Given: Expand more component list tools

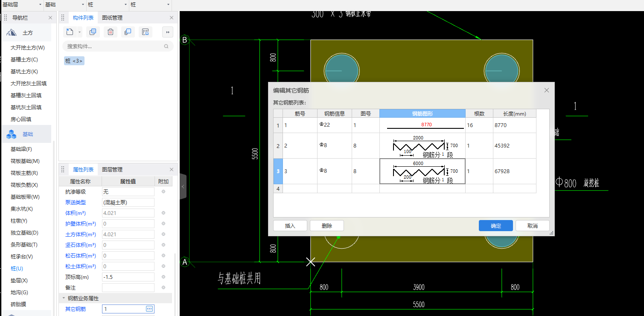Looking at the screenshot, I should click(168, 32).
